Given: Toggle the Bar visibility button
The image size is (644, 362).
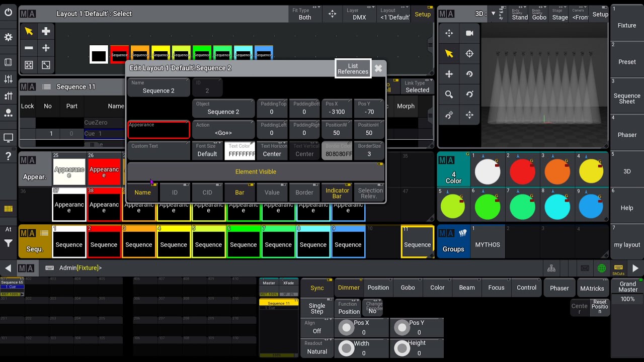Looking at the screenshot, I should click(x=239, y=192).
